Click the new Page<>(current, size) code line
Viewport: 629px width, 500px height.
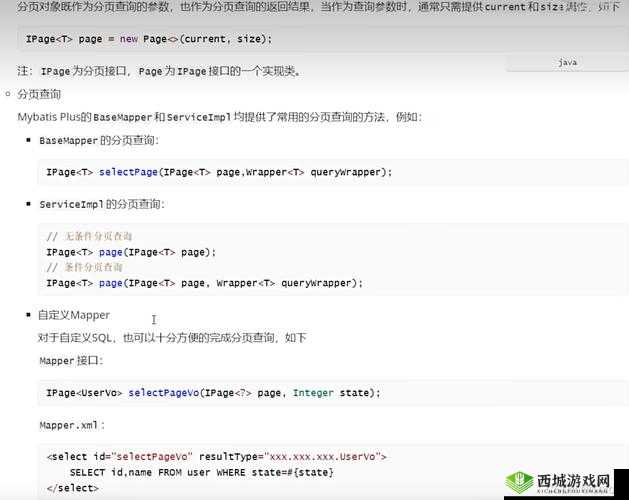(x=148, y=39)
